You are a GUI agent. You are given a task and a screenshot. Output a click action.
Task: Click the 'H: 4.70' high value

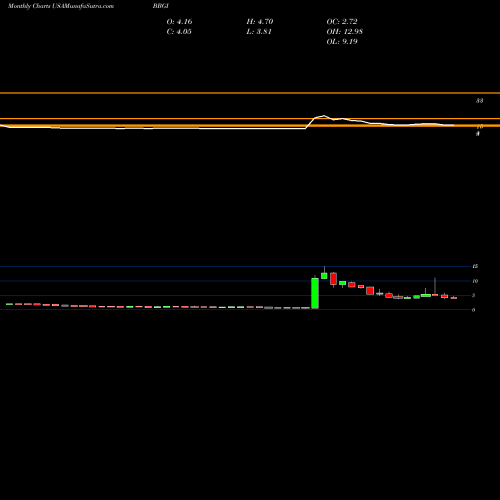click(x=260, y=22)
